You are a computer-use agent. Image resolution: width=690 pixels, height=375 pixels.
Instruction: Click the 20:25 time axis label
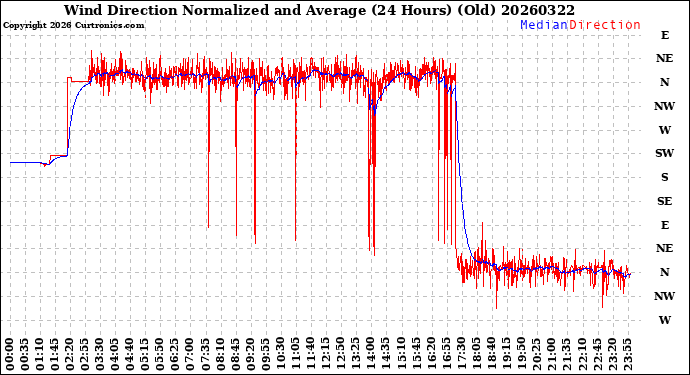click(536, 355)
